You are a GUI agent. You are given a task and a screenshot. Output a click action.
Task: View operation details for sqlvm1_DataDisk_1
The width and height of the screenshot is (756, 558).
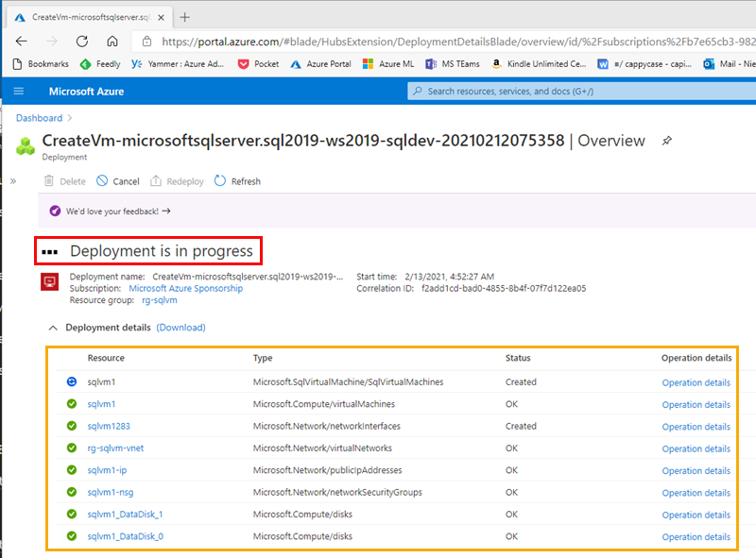(696, 516)
